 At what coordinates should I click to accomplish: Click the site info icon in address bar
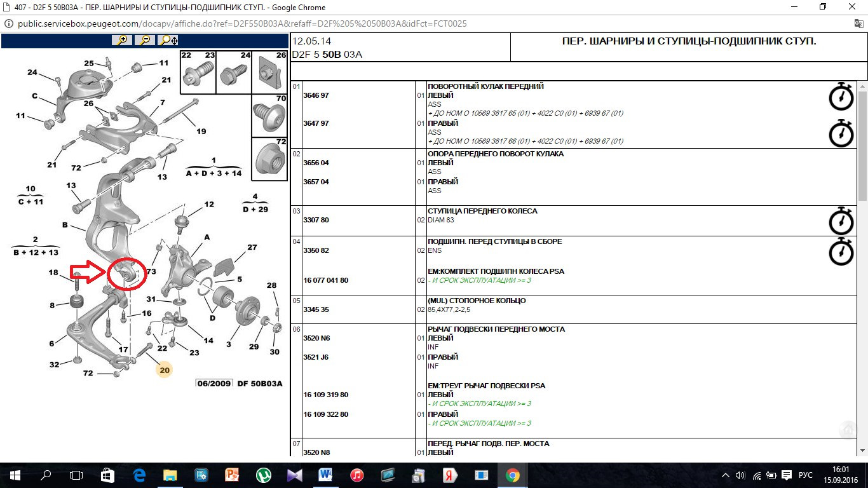pos(8,24)
